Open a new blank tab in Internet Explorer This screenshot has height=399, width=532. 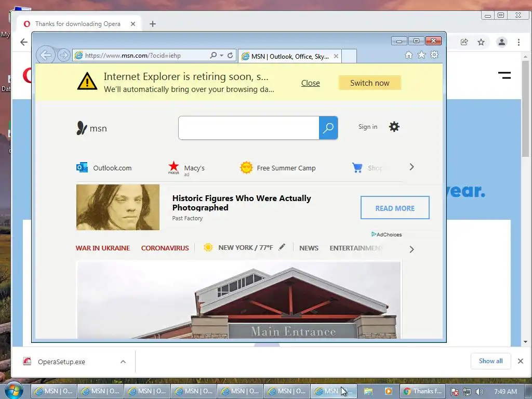click(349, 56)
